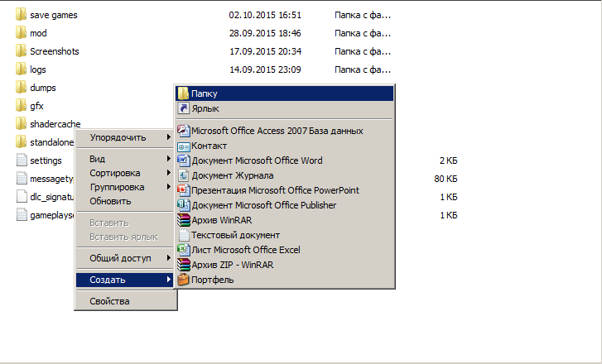
Task: Click the date 14.09.2015 23:09
Action: pyautogui.click(x=265, y=69)
